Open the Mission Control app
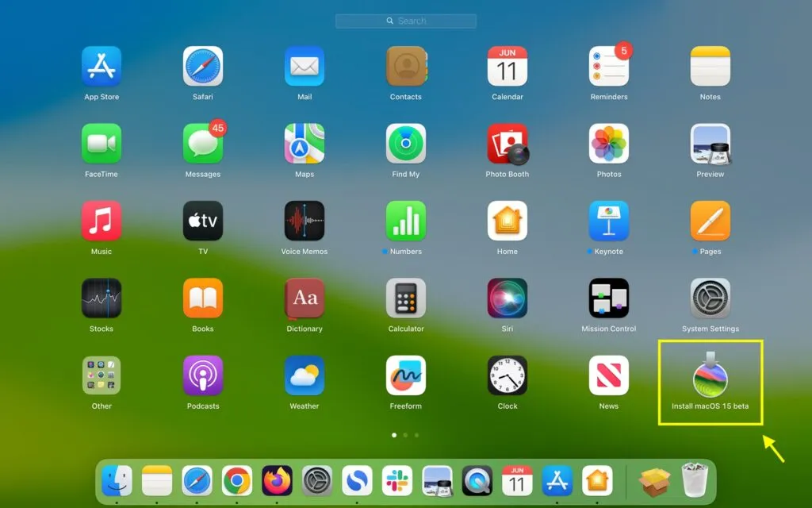The height and width of the screenshot is (508, 812). pos(609,298)
